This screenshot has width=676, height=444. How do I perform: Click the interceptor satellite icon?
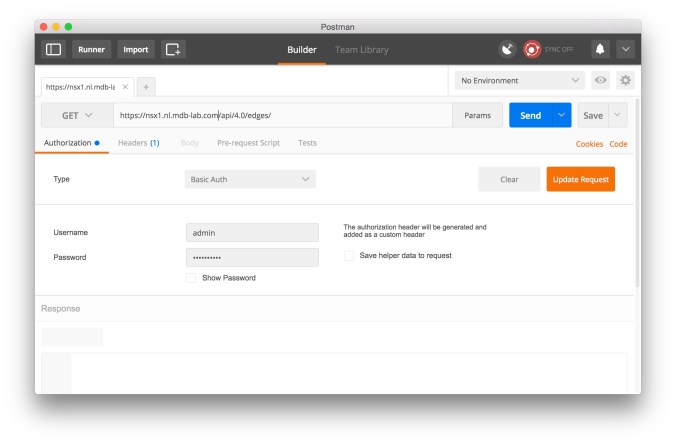click(509, 49)
